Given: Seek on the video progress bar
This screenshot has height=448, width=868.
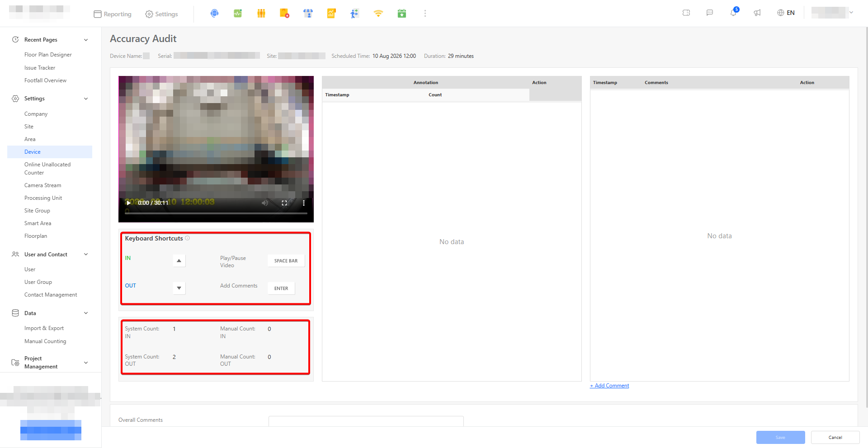Looking at the screenshot, I should 216,213.
